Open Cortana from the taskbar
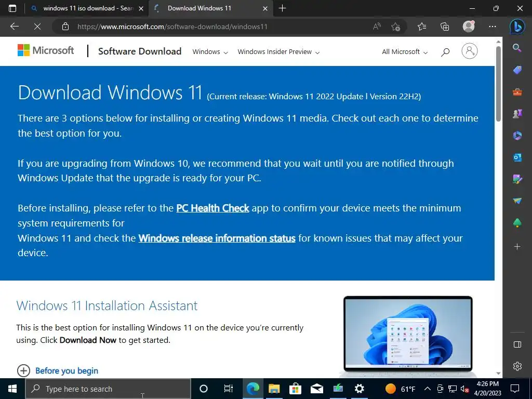Image resolution: width=532 pixels, height=399 pixels. pyautogui.click(x=203, y=389)
